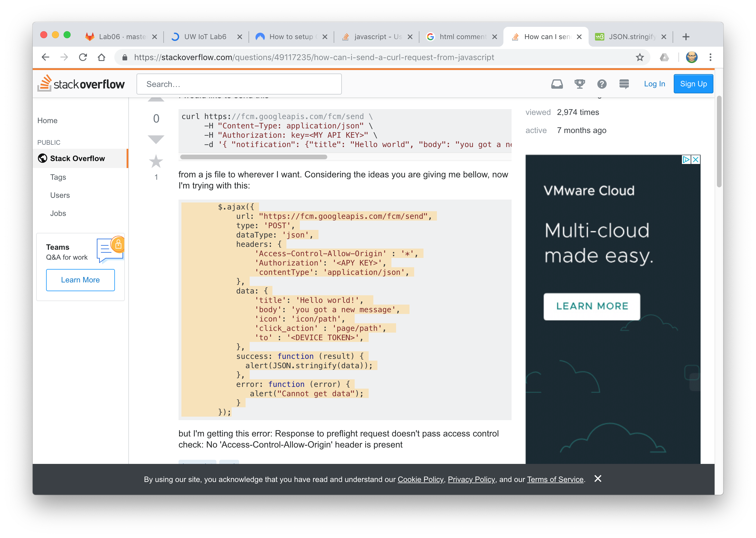The image size is (756, 538).
Task: Go to the browser home icon
Action: pyautogui.click(x=102, y=57)
